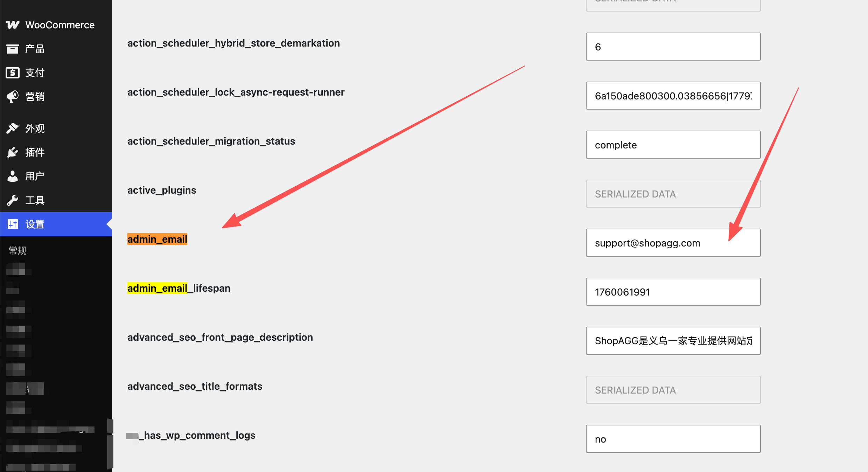
Task: Select the 营销 menu item
Action: (x=56, y=97)
